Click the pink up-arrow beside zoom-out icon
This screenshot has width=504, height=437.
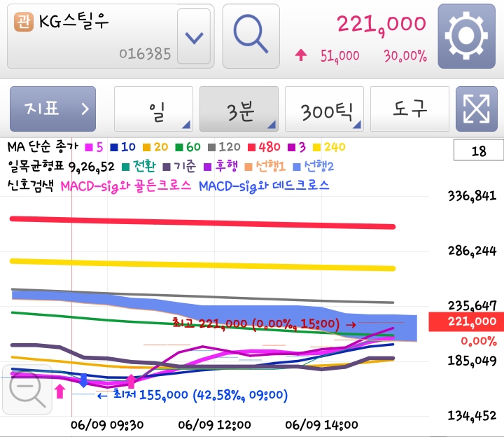[x=59, y=391]
